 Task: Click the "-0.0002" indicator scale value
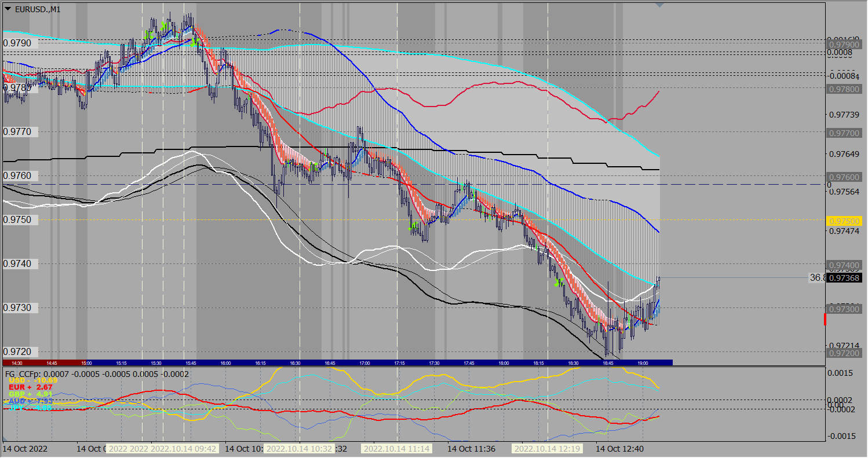click(841, 409)
